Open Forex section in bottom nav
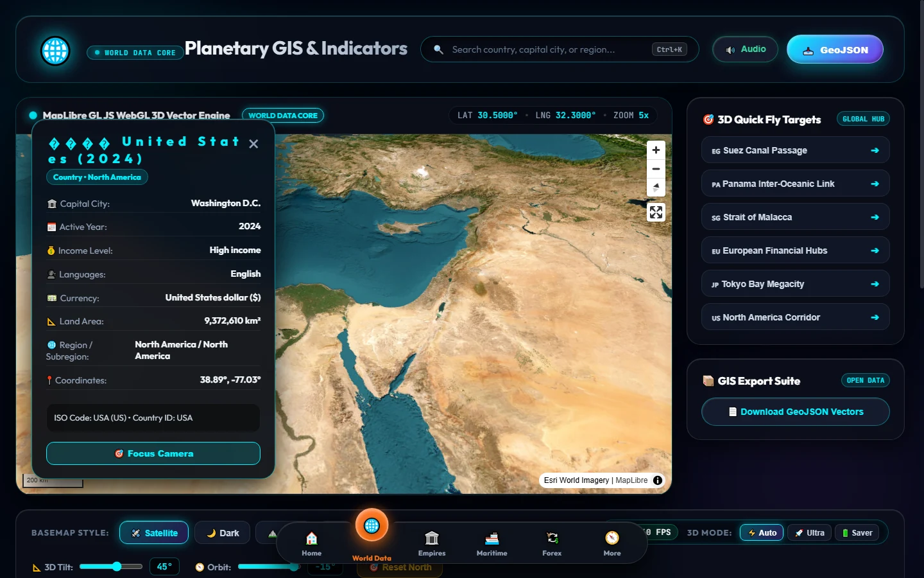Viewport: 924px width, 578px height. pyautogui.click(x=552, y=543)
